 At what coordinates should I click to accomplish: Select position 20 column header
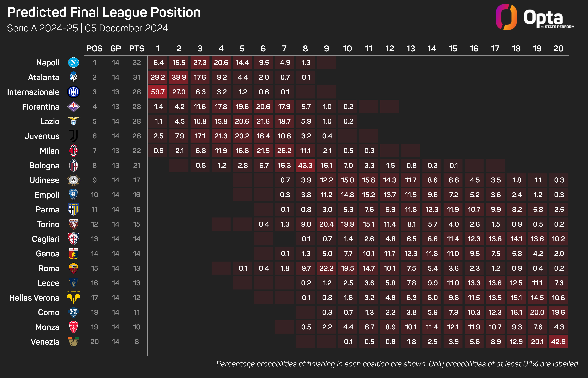click(x=558, y=49)
